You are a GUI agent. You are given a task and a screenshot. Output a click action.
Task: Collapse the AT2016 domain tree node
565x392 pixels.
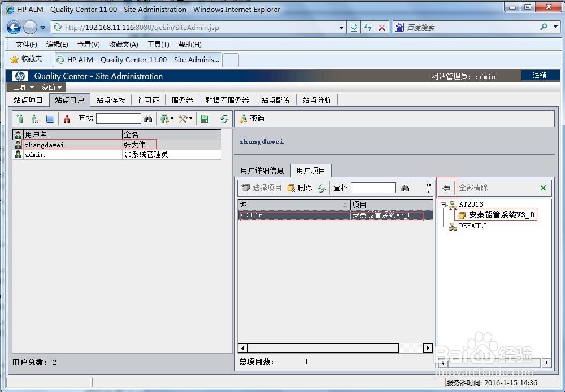click(x=443, y=204)
